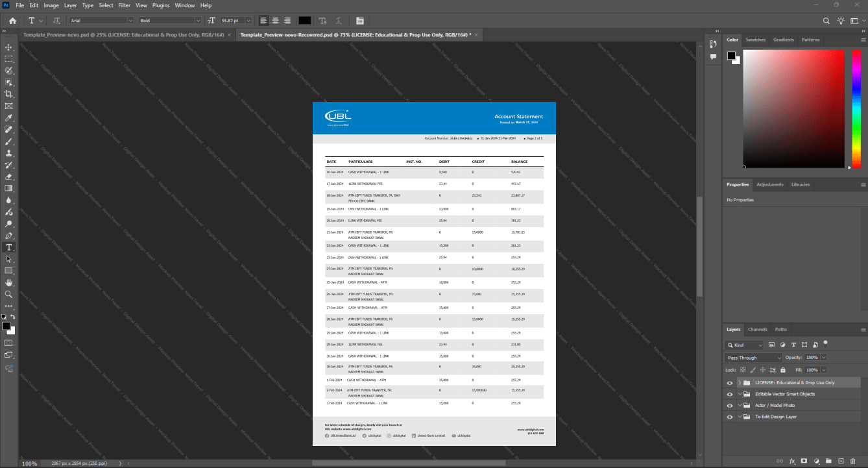Click the black text color swatch
868x468 pixels.
pos(304,21)
